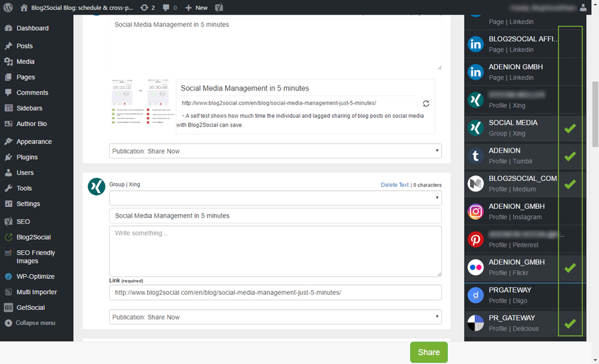Open the Author Bio menu link

pyautogui.click(x=31, y=124)
